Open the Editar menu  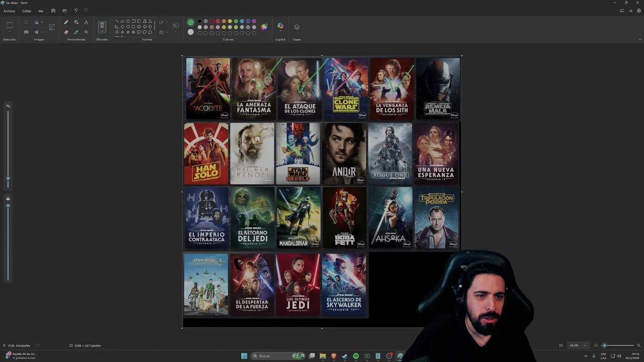pyautogui.click(x=27, y=11)
